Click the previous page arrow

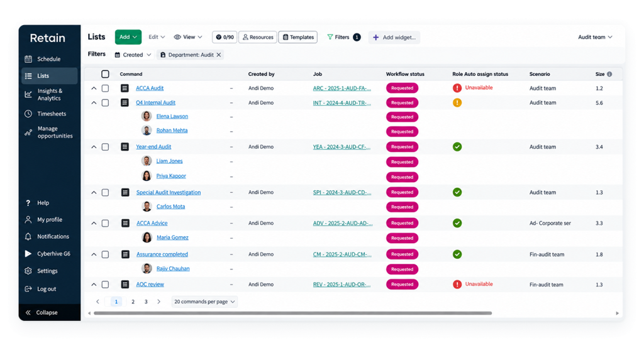pyautogui.click(x=97, y=301)
